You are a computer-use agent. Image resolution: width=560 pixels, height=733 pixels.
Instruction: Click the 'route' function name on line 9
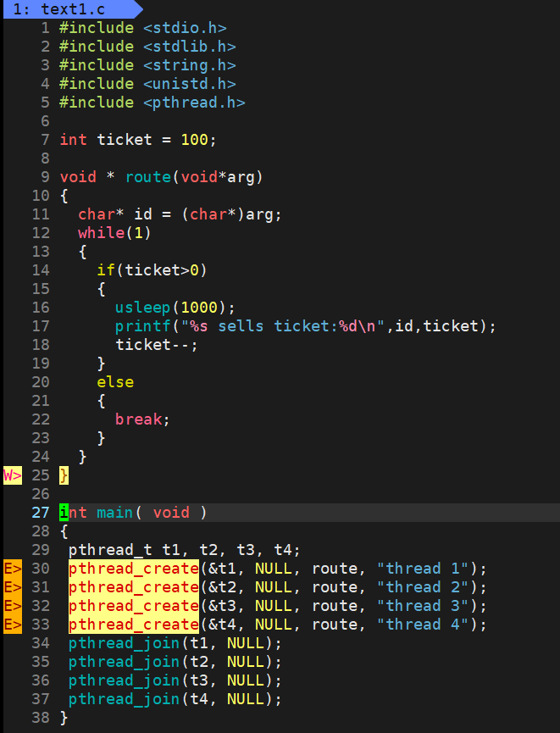(x=148, y=177)
